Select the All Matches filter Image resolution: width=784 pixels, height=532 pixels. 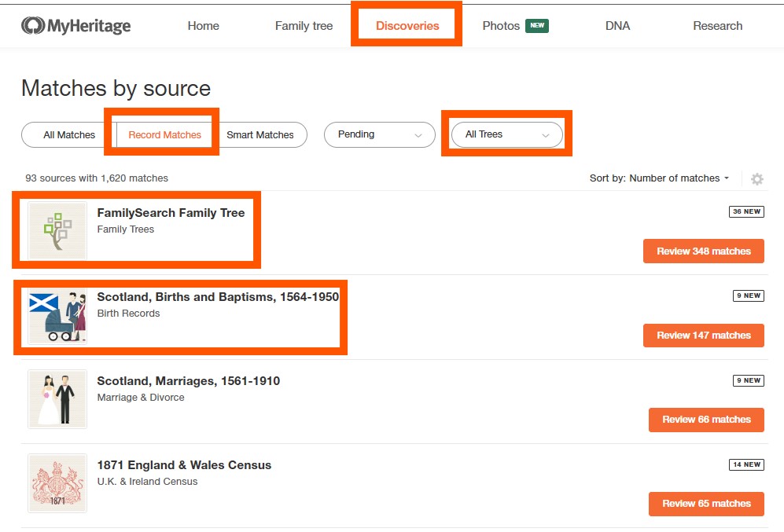(x=69, y=135)
